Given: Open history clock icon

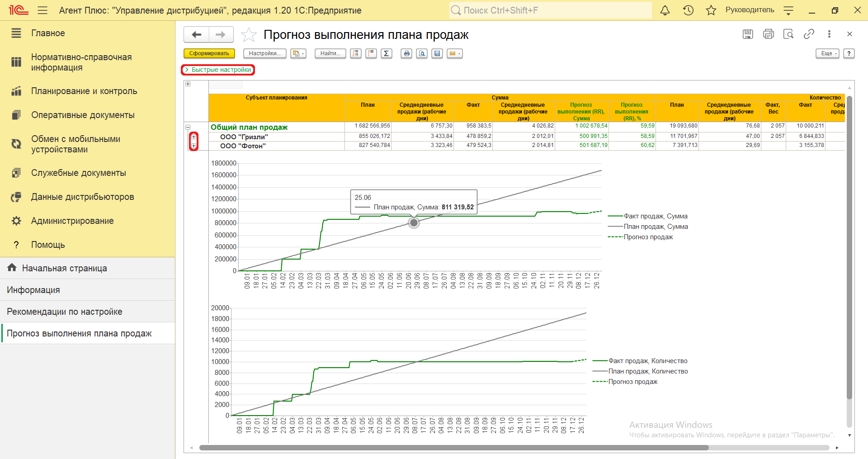Looking at the screenshot, I should [x=688, y=10].
